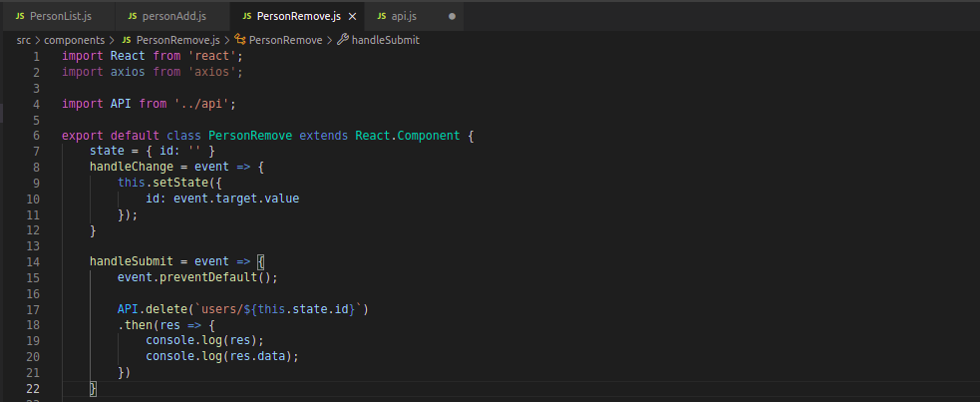Close the PersonRemove.js tab
The width and height of the screenshot is (980, 402).
[x=352, y=16]
